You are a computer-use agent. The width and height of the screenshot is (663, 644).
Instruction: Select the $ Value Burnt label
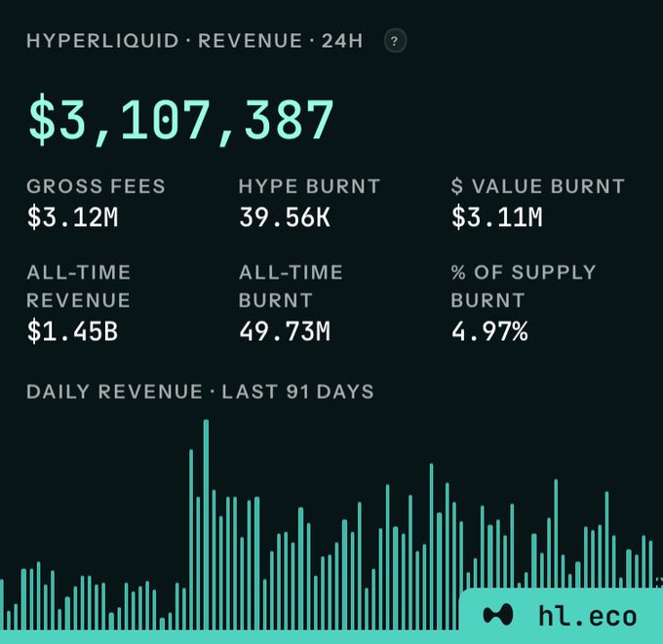(x=538, y=186)
